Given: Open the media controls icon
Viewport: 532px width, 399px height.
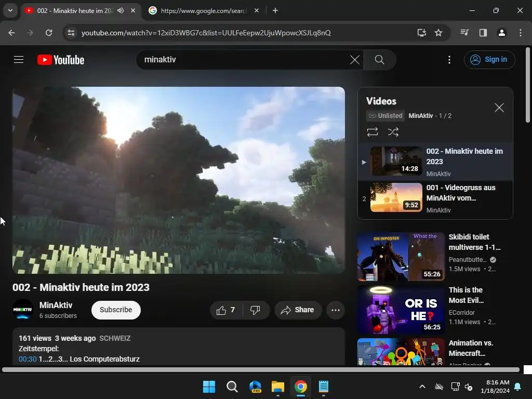Looking at the screenshot, I should [464, 33].
